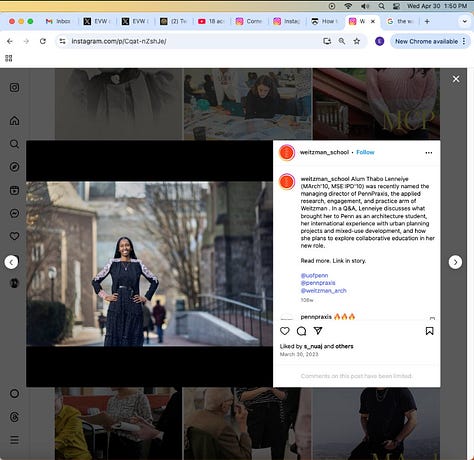Like the post with heart icon

pos(285,331)
